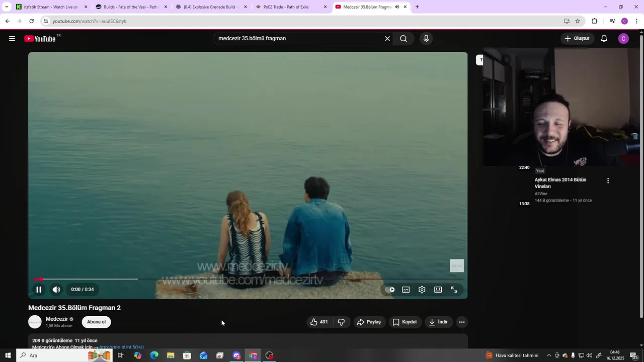644x362 pixels.
Task: Open the player settings gear
Action: (x=422, y=290)
